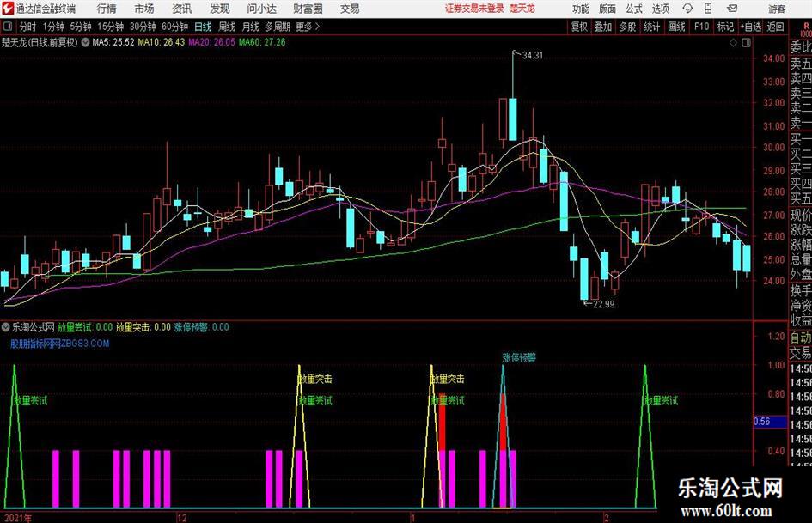The width and height of the screenshot is (812, 523).
Task: Open the 交易 menu
Action: click(350, 9)
